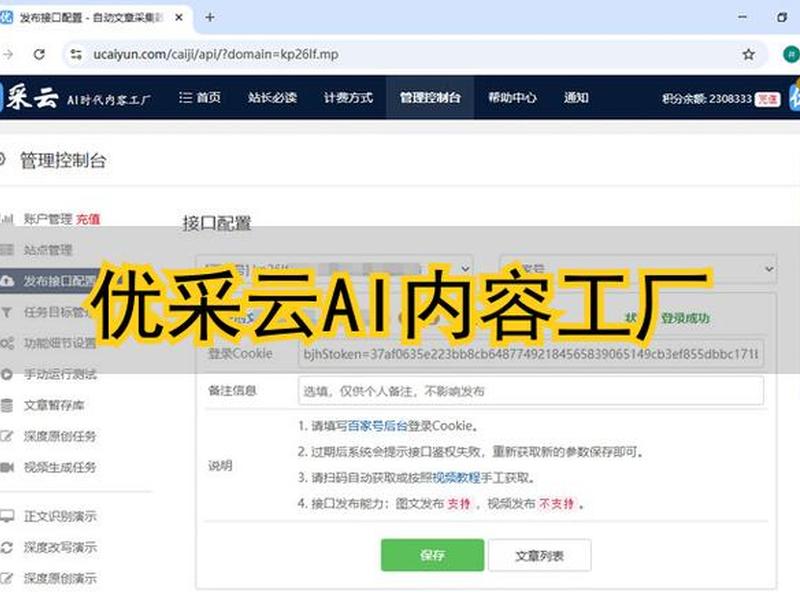
Task: Open 视频生成任务 in the sidebar
Action: (x=60, y=467)
